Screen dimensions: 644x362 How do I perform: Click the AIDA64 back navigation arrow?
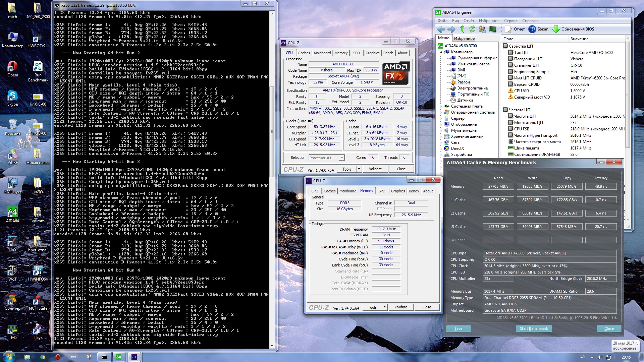(x=441, y=29)
